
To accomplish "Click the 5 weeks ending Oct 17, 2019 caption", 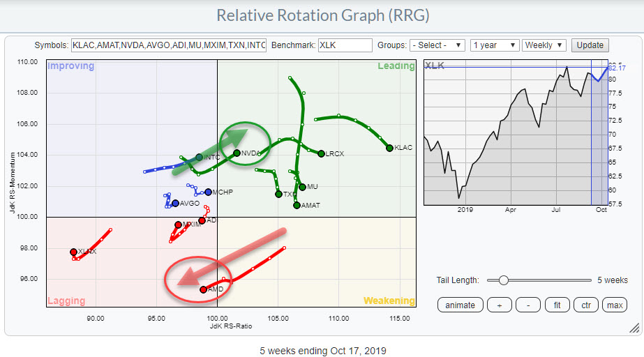I will 323,351.
